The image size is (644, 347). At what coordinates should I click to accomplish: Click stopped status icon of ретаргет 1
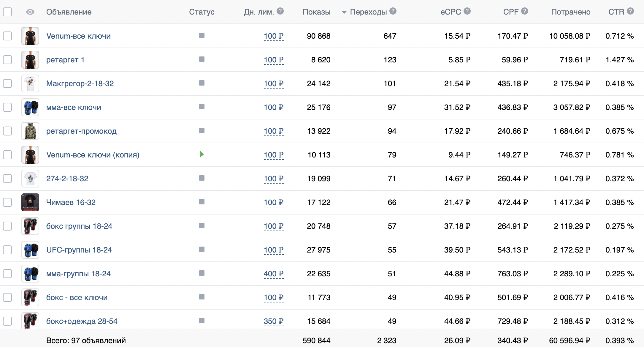(202, 59)
